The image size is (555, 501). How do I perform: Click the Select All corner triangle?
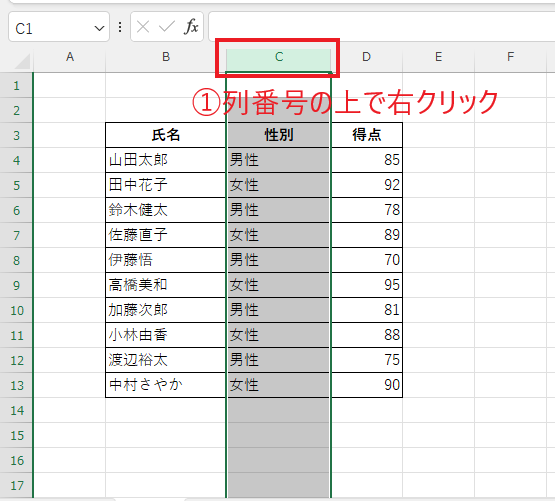pyautogui.click(x=22, y=62)
